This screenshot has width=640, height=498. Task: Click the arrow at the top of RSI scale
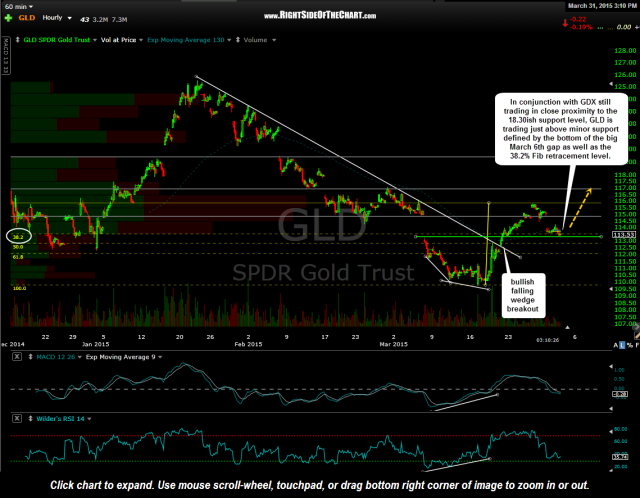tap(611, 431)
